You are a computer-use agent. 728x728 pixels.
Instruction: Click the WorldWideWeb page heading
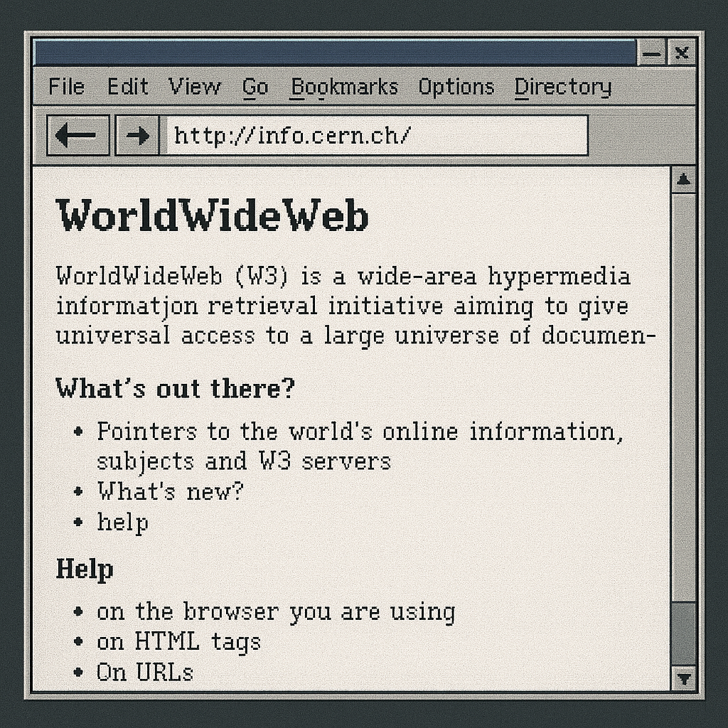[212, 215]
